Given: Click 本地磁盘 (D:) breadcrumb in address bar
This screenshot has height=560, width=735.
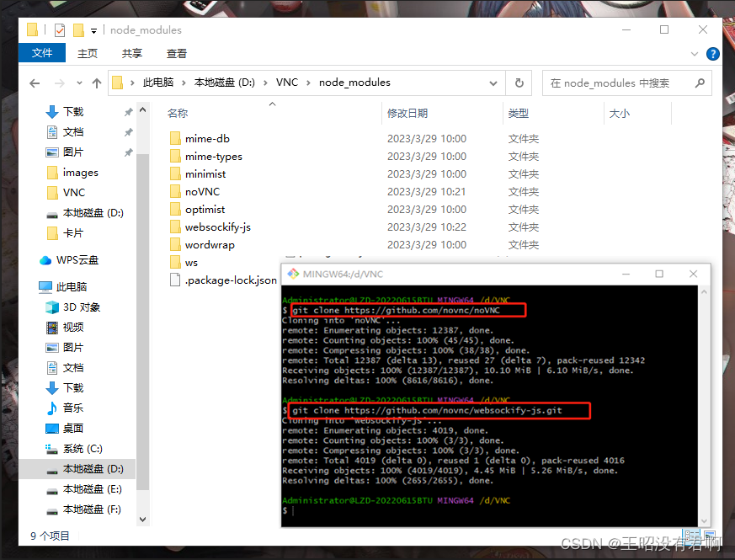Looking at the screenshot, I should pos(225,83).
